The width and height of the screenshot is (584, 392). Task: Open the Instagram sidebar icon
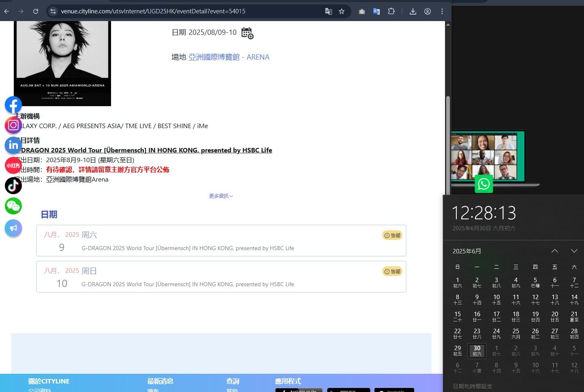13,125
